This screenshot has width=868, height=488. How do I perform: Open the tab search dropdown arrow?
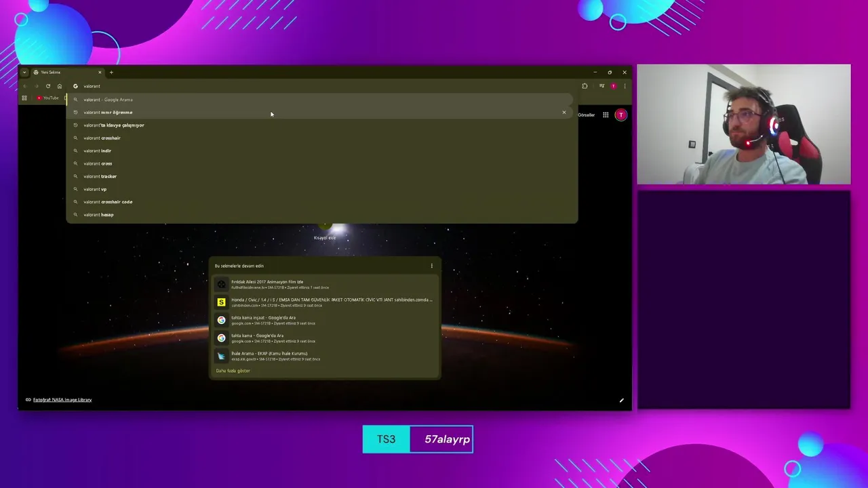coord(24,72)
